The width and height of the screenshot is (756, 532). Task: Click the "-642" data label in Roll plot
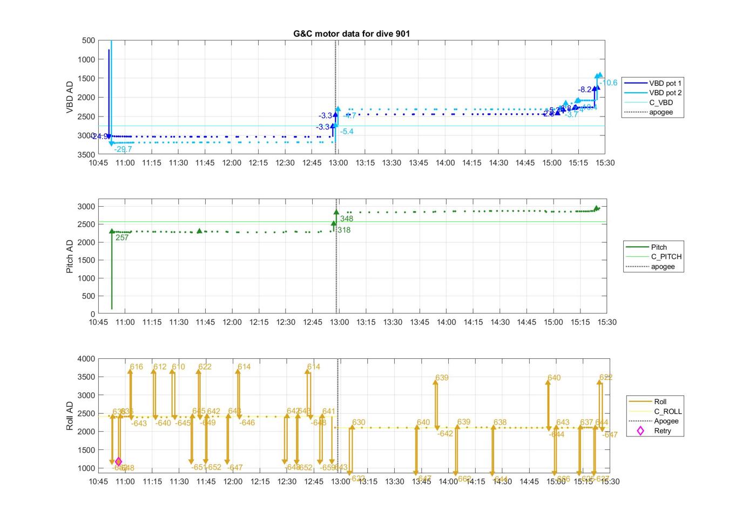(446, 434)
